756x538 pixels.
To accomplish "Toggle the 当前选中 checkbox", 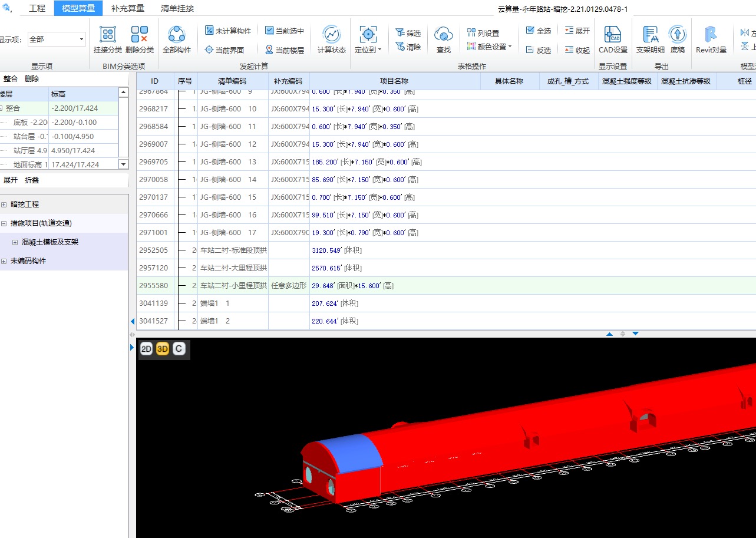I will 270,31.
